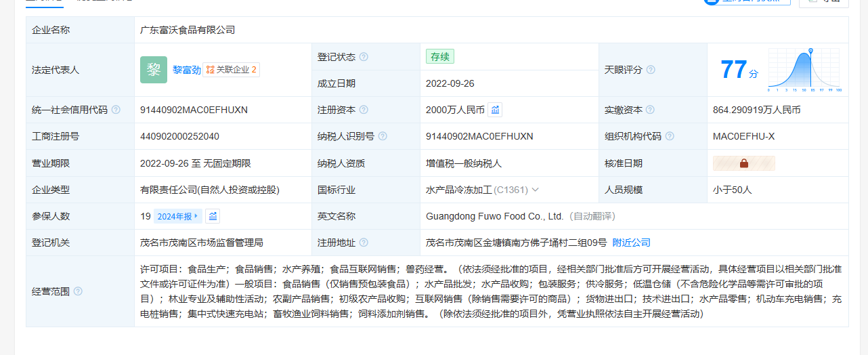Click help icon beside 统一社会信用代码
The image size is (868, 355).
pyautogui.click(x=116, y=110)
